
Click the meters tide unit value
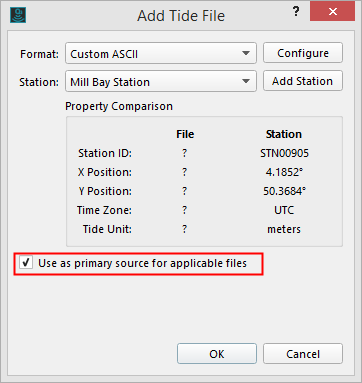(x=284, y=229)
